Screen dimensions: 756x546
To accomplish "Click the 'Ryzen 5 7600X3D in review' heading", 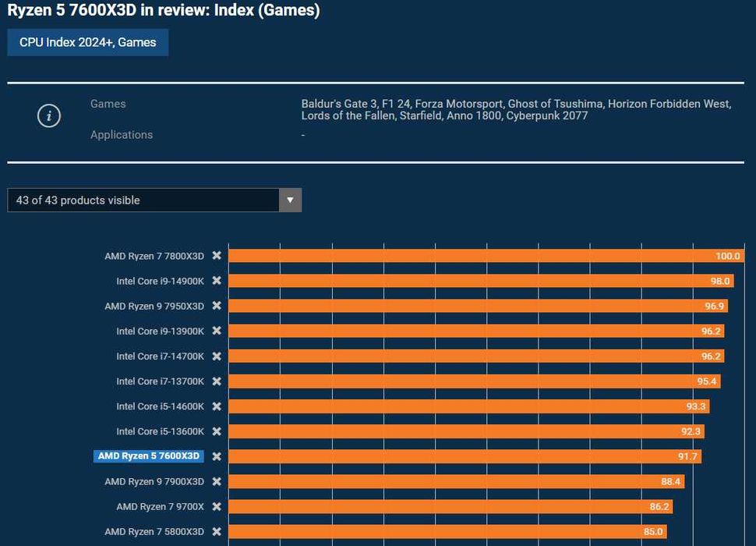I will [164, 10].
